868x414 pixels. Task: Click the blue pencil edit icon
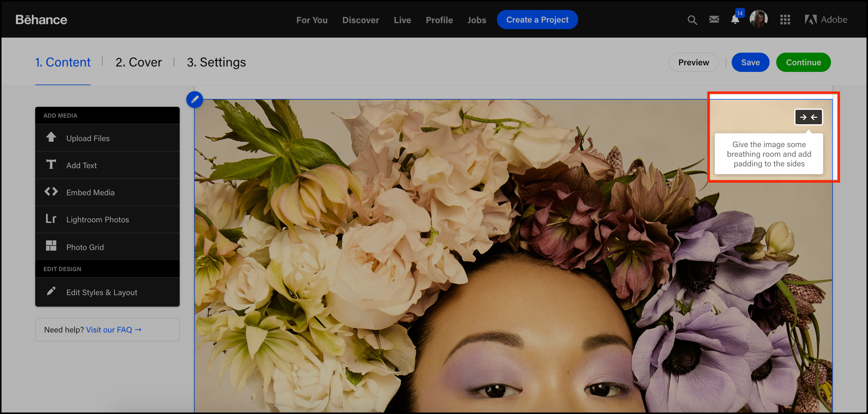pyautogui.click(x=195, y=99)
